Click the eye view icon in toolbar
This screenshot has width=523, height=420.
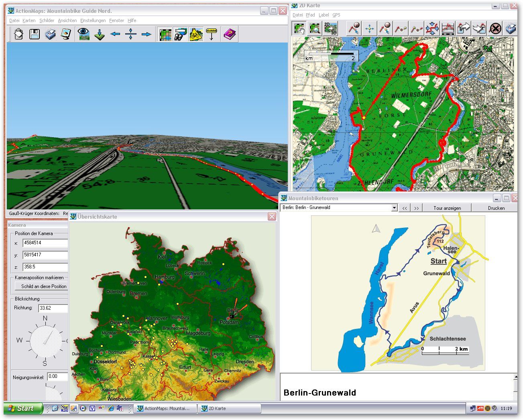(x=83, y=34)
